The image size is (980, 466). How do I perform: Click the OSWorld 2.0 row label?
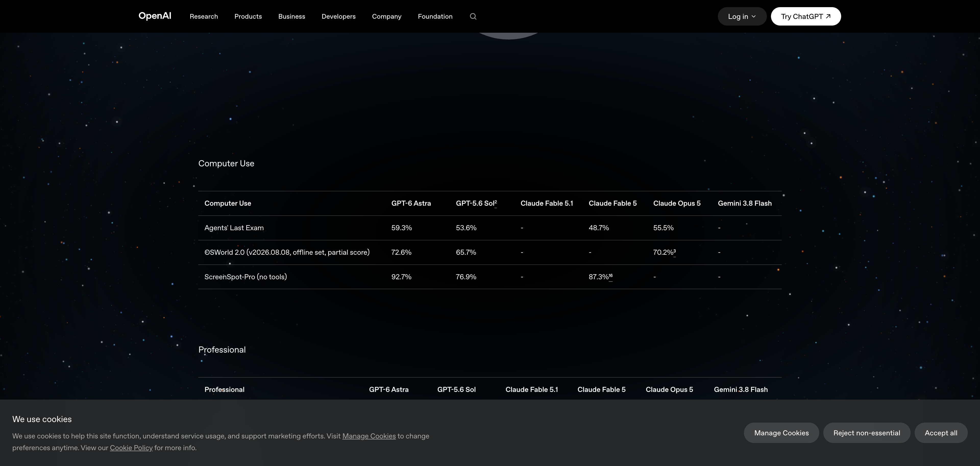287,252
